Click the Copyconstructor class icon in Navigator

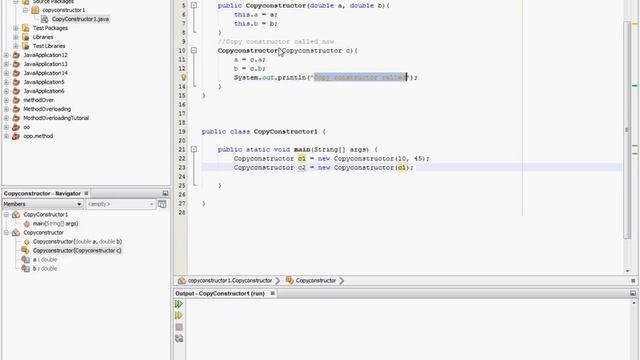[16, 233]
